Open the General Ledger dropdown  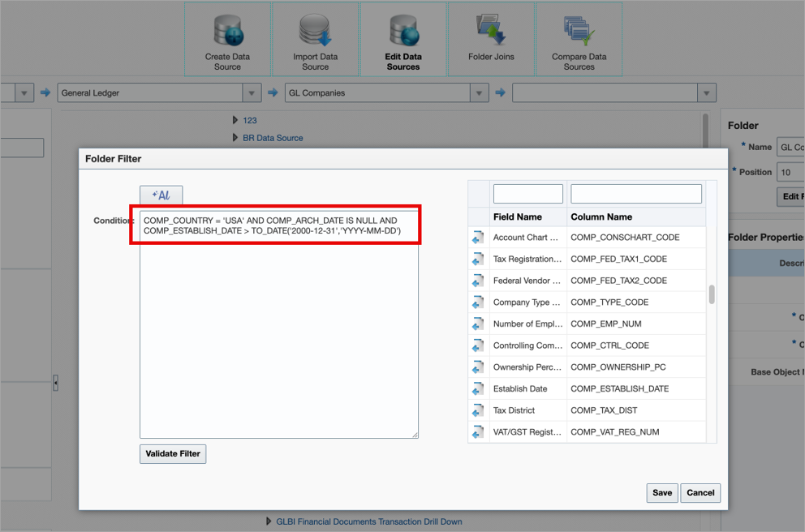[251, 92]
